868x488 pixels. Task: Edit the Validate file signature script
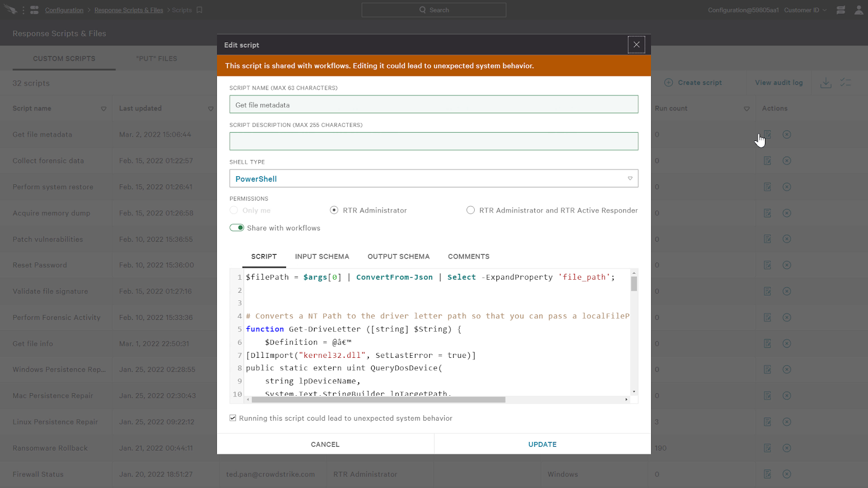pyautogui.click(x=768, y=291)
